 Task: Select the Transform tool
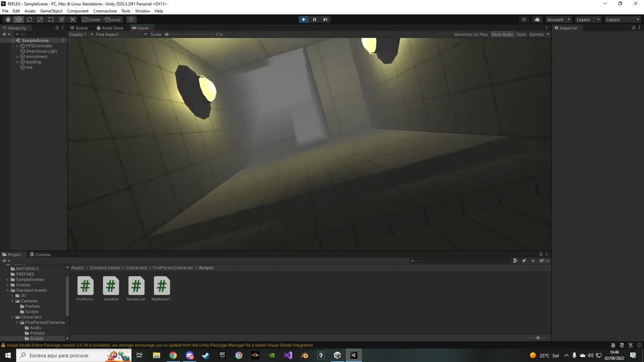click(62, 20)
